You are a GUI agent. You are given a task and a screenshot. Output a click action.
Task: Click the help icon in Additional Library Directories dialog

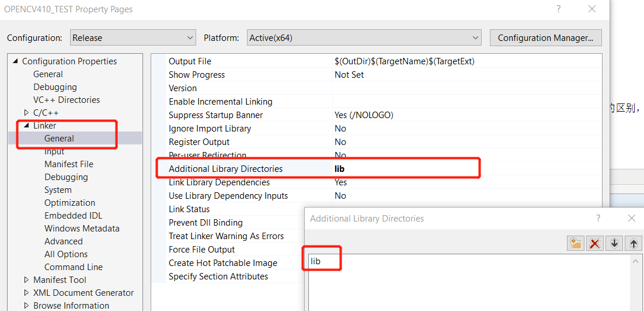(598, 218)
